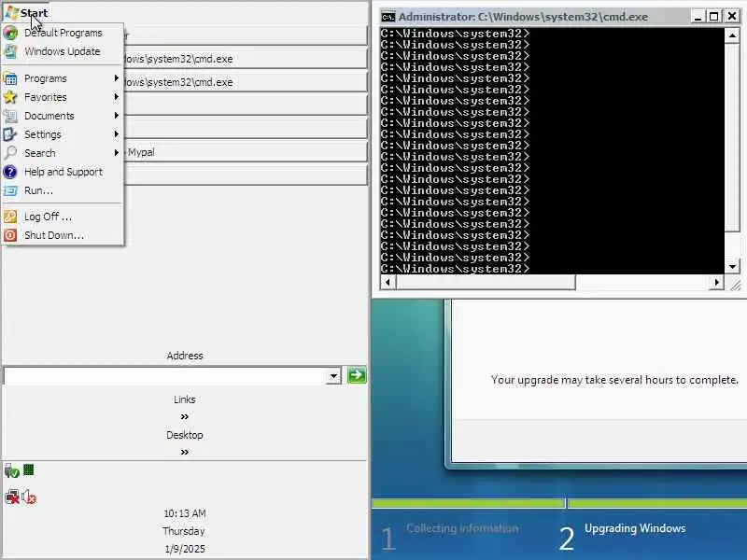Maximize the cmd.exe window

tap(713, 17)
